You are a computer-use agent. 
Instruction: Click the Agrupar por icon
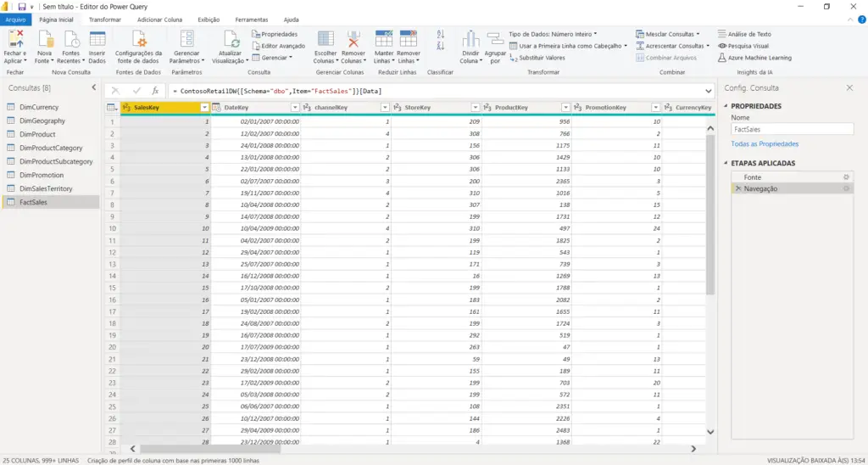pos(495,39)
